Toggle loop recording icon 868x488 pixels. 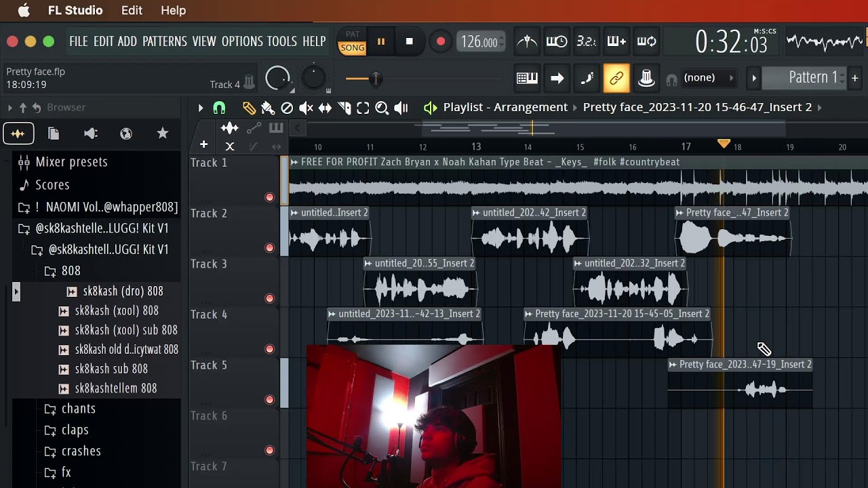pos(646,42)
